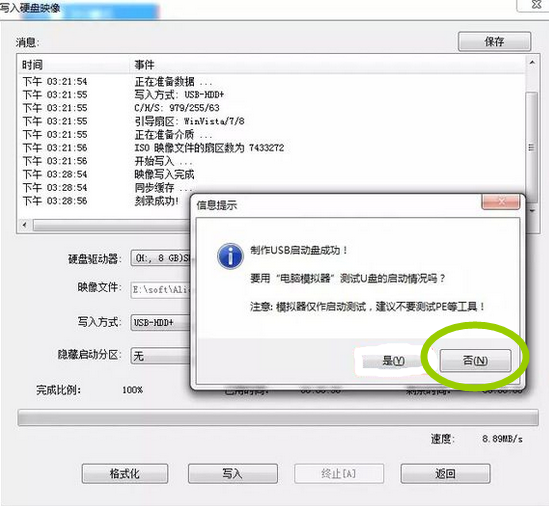Click the 时间 column header

pyautogui.click(x=32, y=64)
